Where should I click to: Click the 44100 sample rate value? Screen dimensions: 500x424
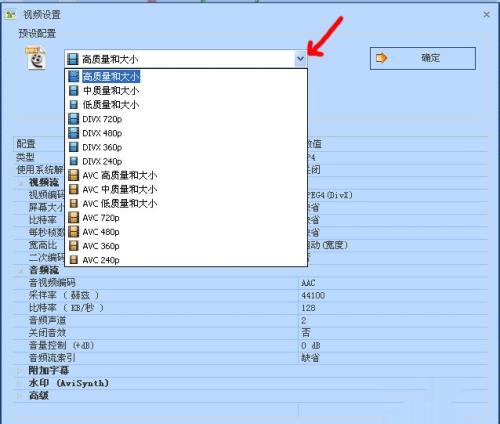tap(313, 295)
